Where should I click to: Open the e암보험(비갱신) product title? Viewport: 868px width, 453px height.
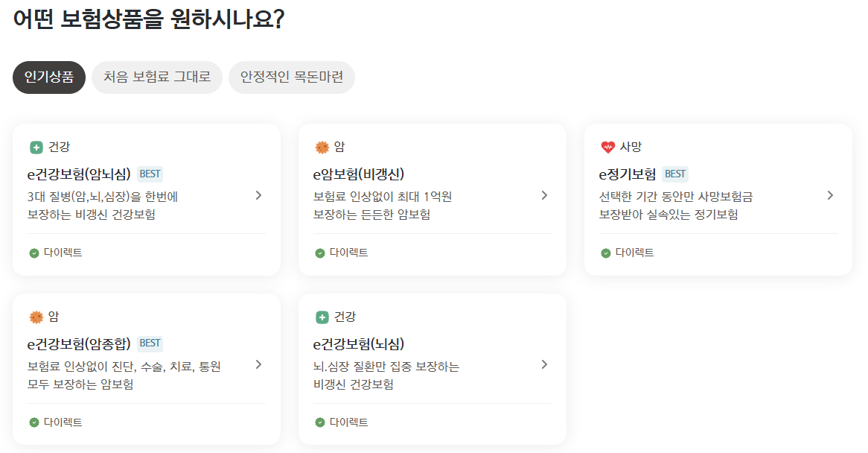click(359, 174)
